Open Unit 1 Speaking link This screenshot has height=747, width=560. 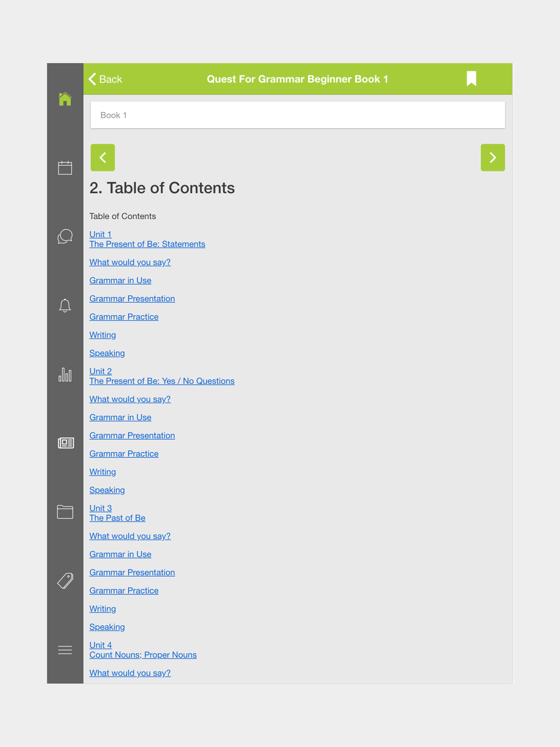(107, 354)
